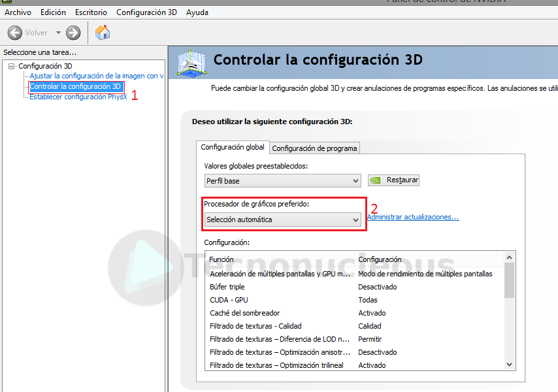Click the Permitir setting value
Screen dimensions: 558x392
pyautogui.click(x=370, y=339)
